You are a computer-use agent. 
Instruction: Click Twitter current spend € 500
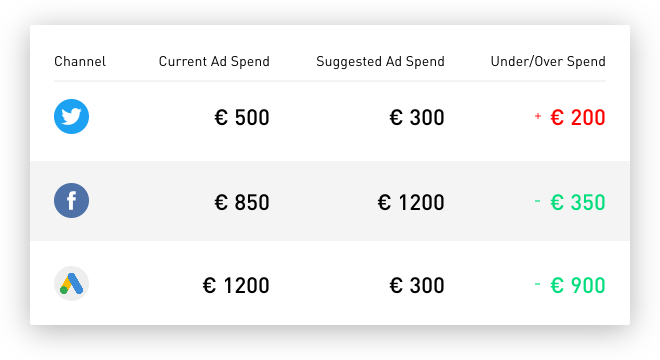coord(242,117)
